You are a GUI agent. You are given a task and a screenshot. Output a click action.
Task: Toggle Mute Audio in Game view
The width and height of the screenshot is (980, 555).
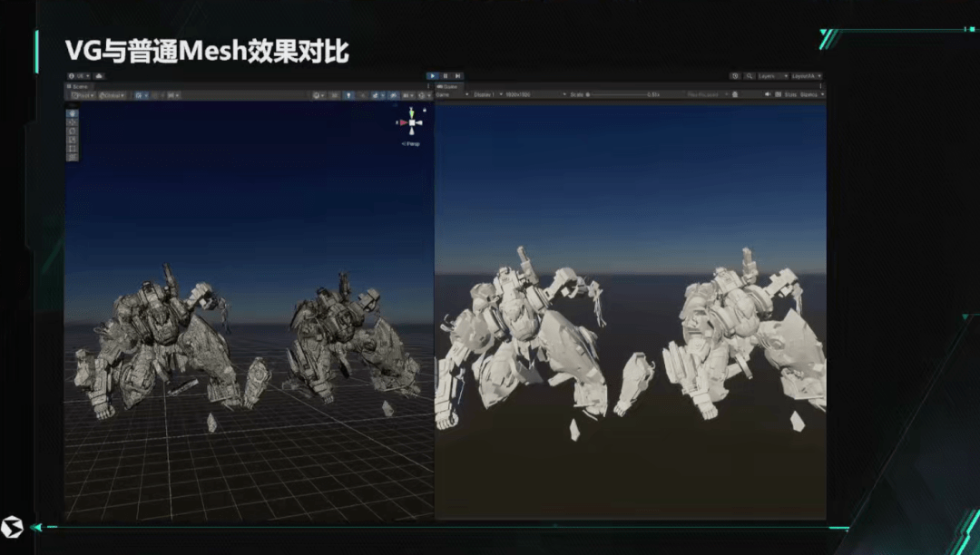(x=767, y=94)
